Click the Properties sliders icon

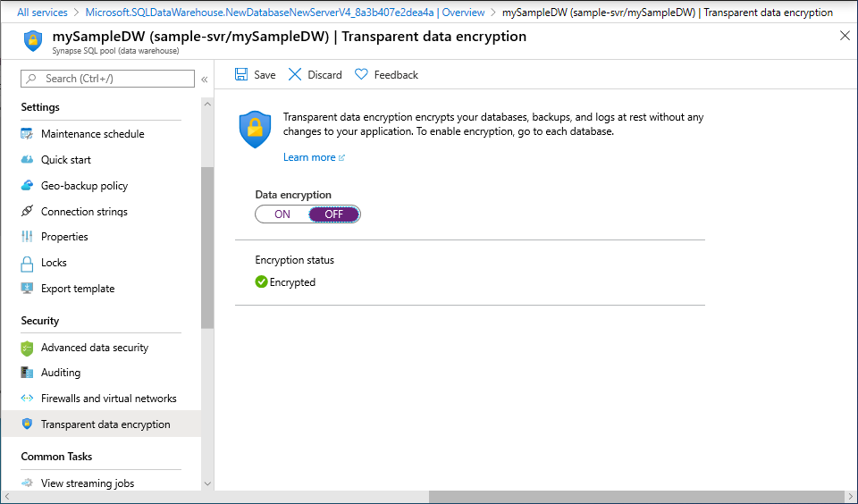coord(27,237)
